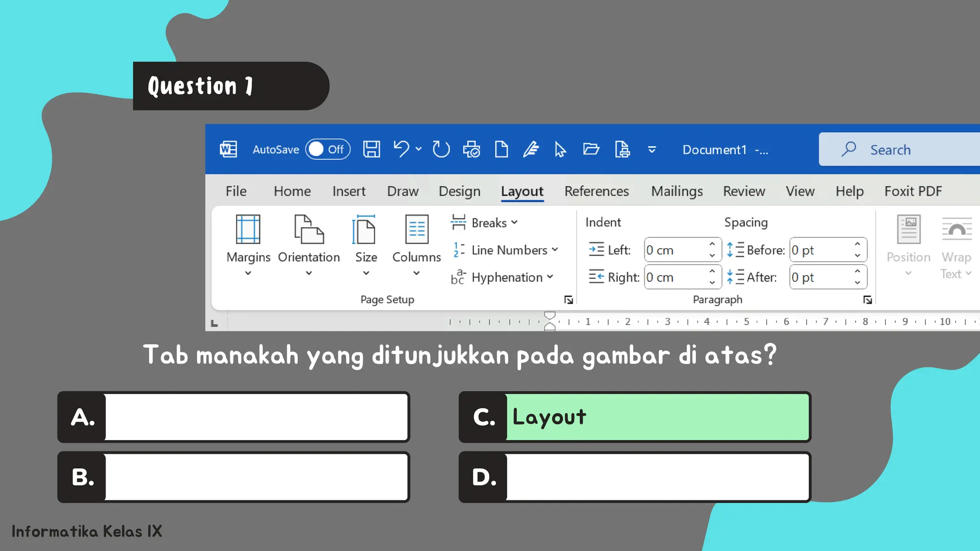Switch to the Design tab
This screenshot has width=980, height=551.
click(459, 191)
